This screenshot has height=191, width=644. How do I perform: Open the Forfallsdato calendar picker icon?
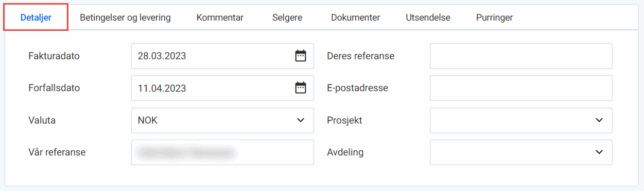(x=301, y=88)
